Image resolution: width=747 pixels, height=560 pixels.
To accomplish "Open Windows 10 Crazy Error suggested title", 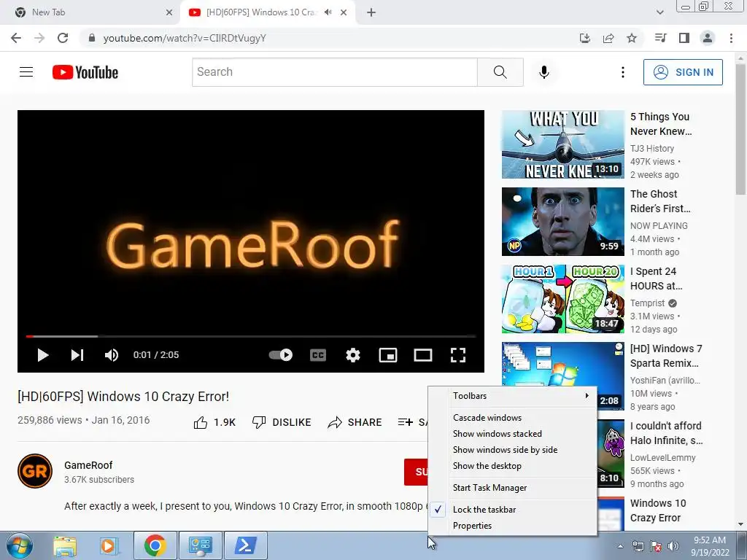I will 658,510.
